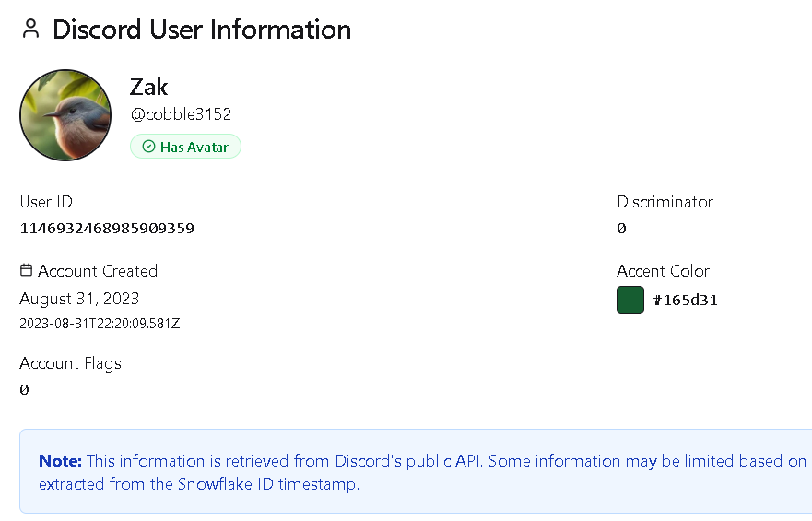Click the display name Zak
The width and height of the screenshot is (812, 521).
point(149,87)
